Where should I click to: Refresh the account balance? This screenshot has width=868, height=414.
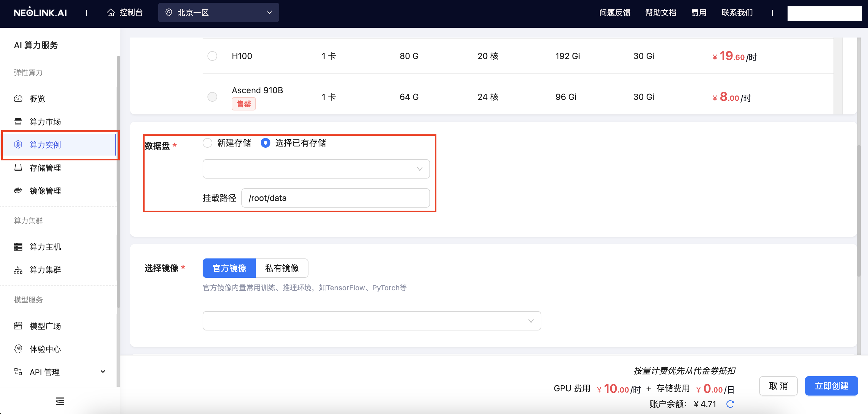pos(730,404)
